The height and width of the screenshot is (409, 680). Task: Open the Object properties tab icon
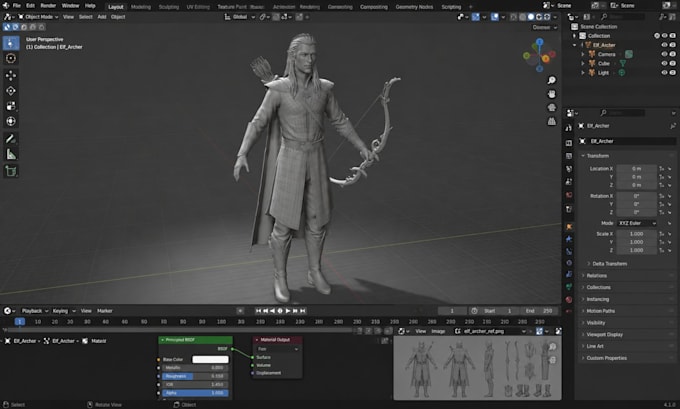click(569, 226)
